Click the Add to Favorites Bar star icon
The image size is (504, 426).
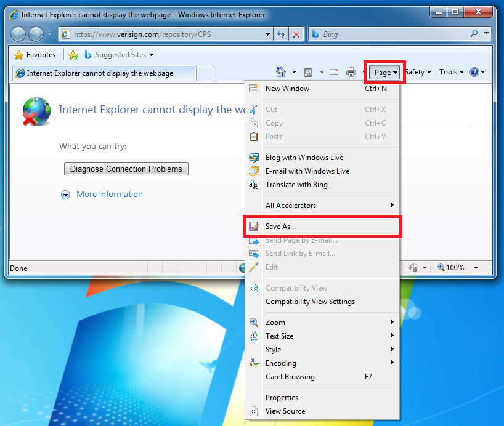click(73, 55)
